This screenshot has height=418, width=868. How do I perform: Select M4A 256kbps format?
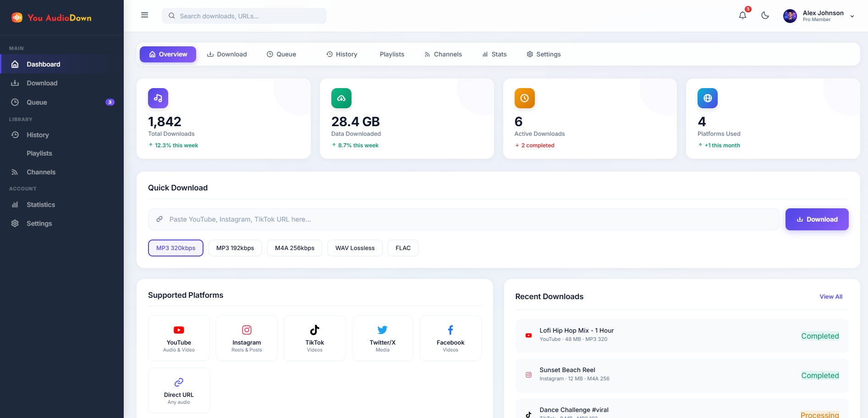coord(295,248)
